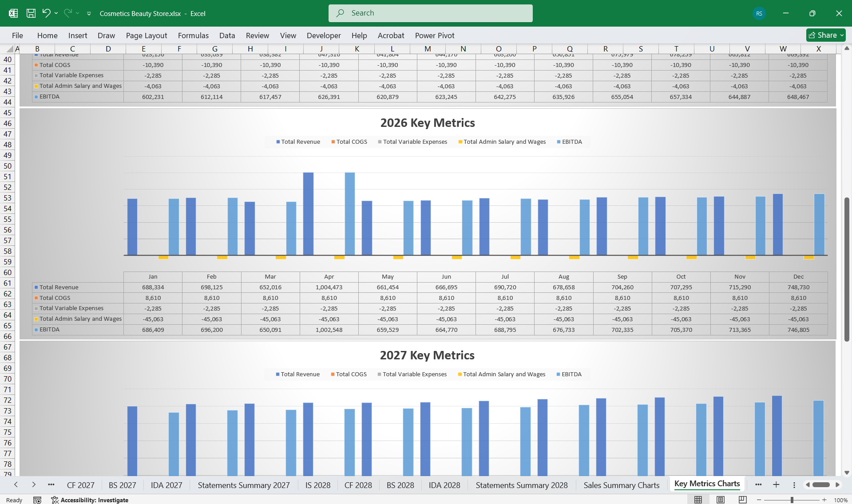Click the 2026 Key Metrics chart title
Viewport: 852px width, 504px height.
point(428,123)
